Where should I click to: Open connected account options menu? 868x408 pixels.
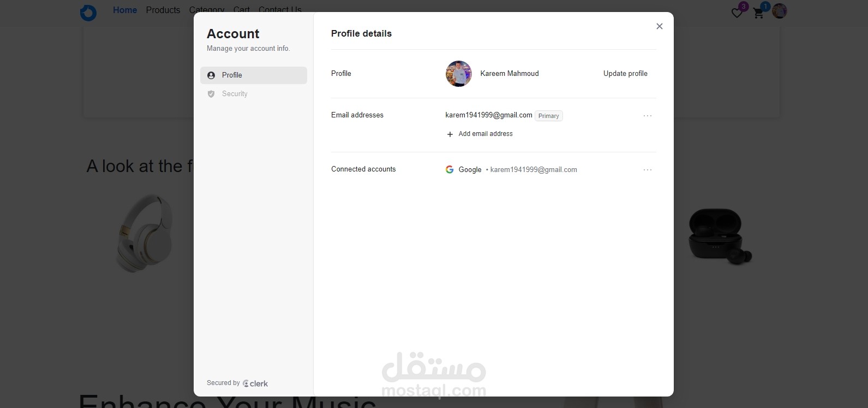[647, 170]
